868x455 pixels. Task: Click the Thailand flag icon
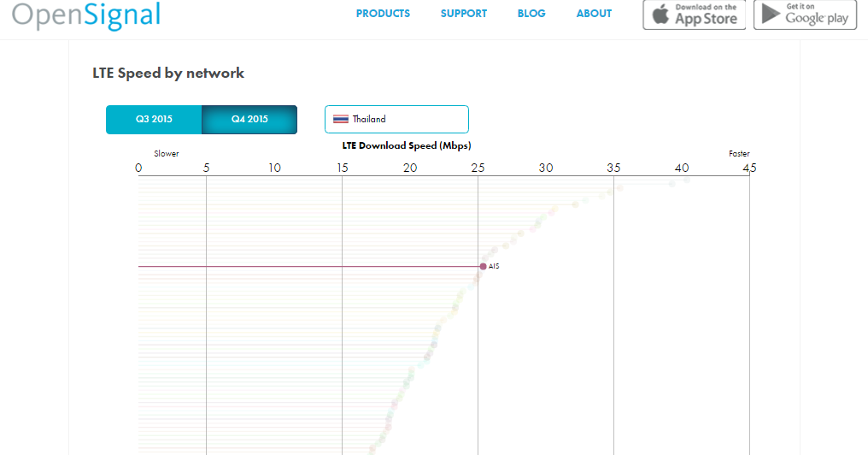(340, 119)
